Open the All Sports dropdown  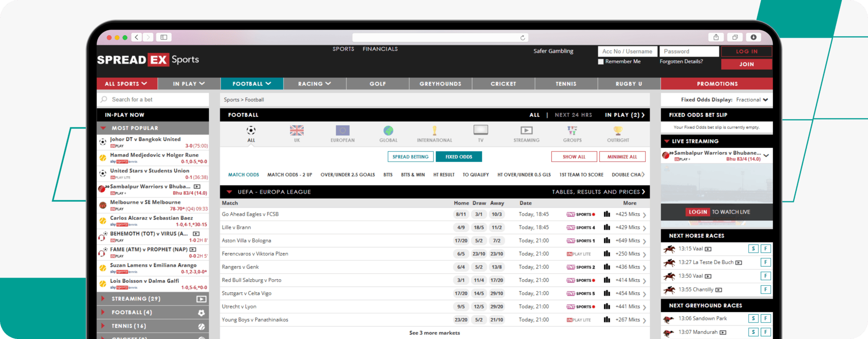[127, 84]
